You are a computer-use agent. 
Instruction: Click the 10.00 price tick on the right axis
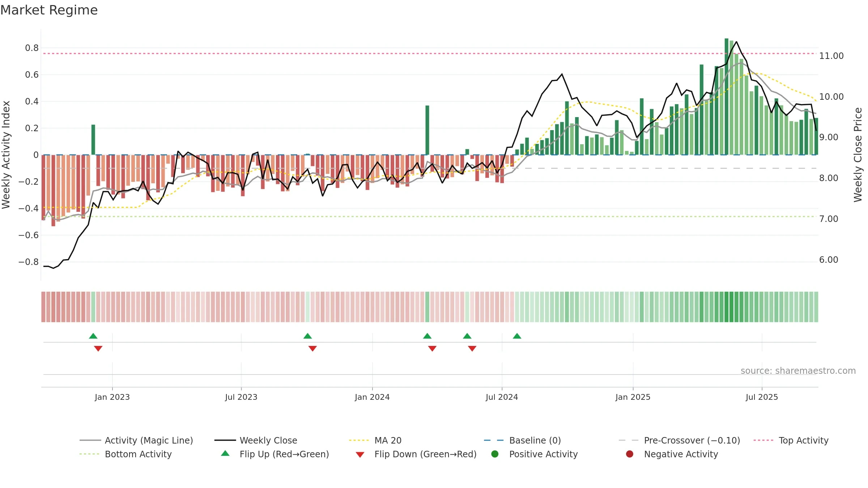[x=831, y=97]
